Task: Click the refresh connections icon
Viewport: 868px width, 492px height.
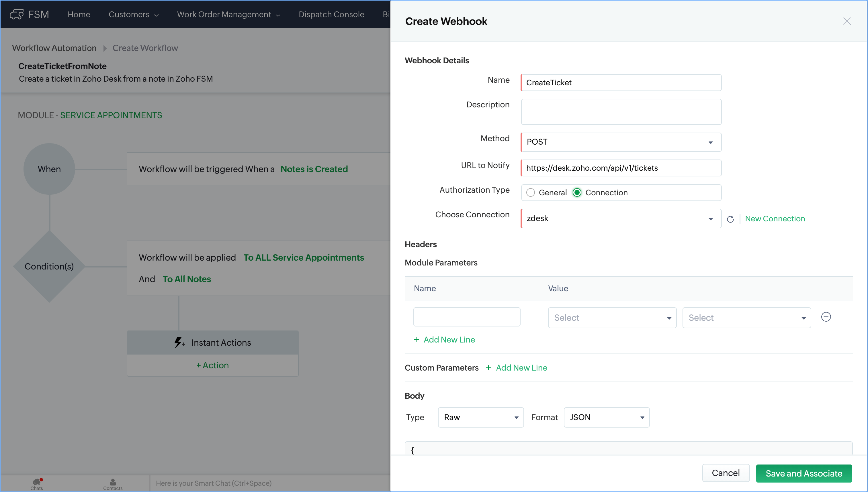Action: click(x=730, y=219)
